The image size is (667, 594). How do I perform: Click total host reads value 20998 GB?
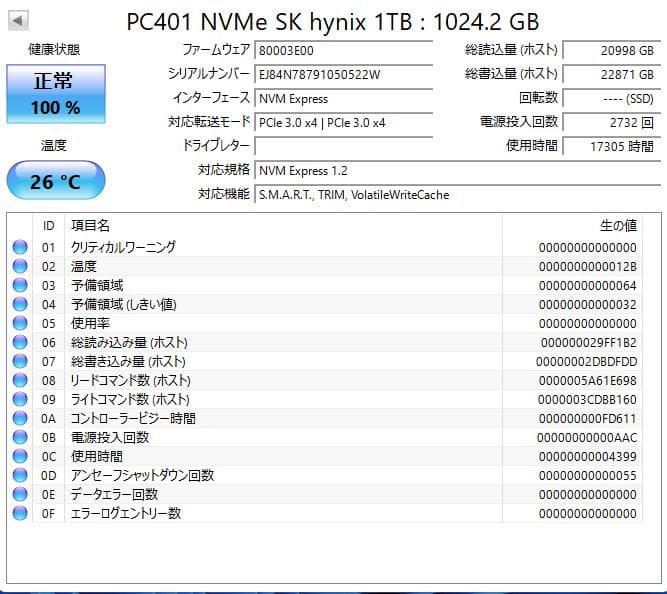point(612,50)
